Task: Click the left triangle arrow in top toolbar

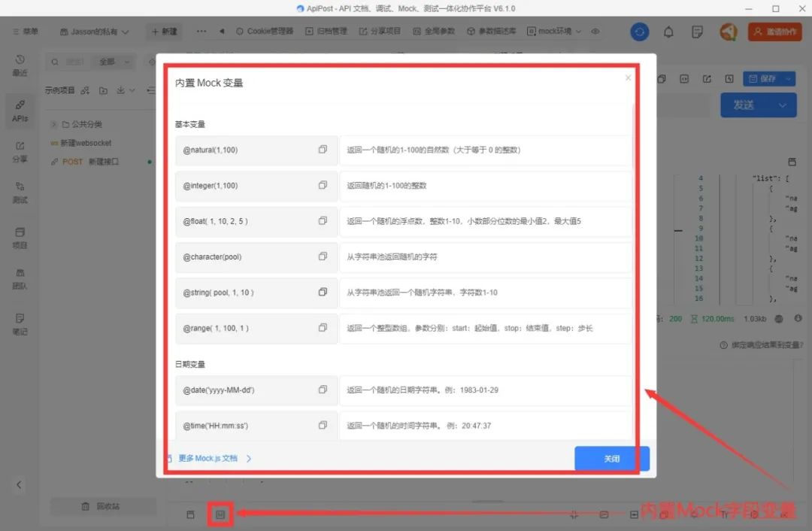Action: pyautogui.click(x=222, y=31)
